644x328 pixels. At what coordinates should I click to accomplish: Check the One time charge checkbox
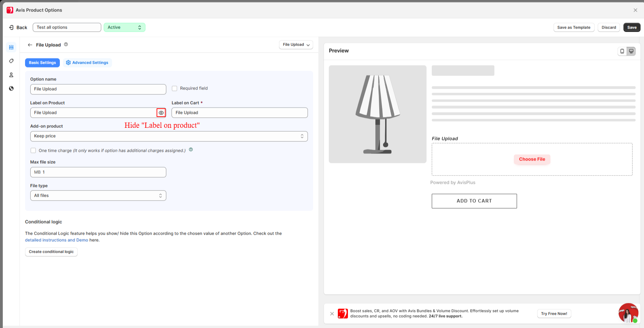[x=33, y=150]
